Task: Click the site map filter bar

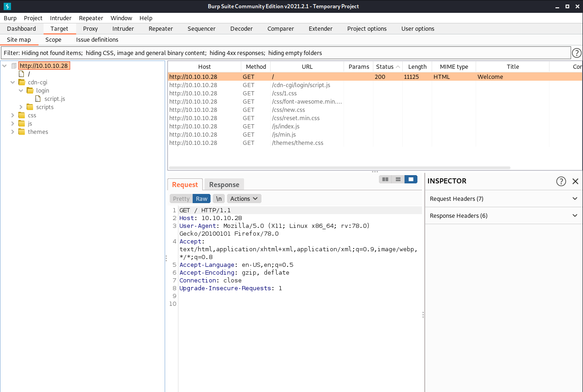Action: (285, 53)
